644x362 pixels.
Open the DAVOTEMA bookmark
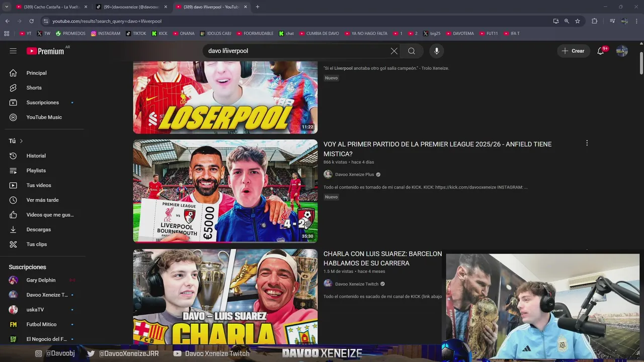coord(460,34)
